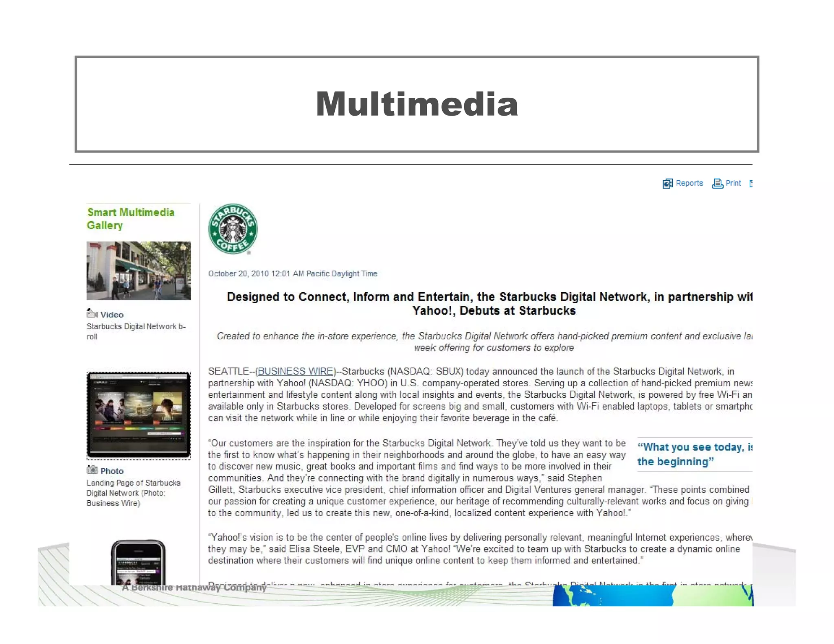Click the caption Starbucks Digital Network b-roll
834x644 pixels.
click(x=136, y=331)
